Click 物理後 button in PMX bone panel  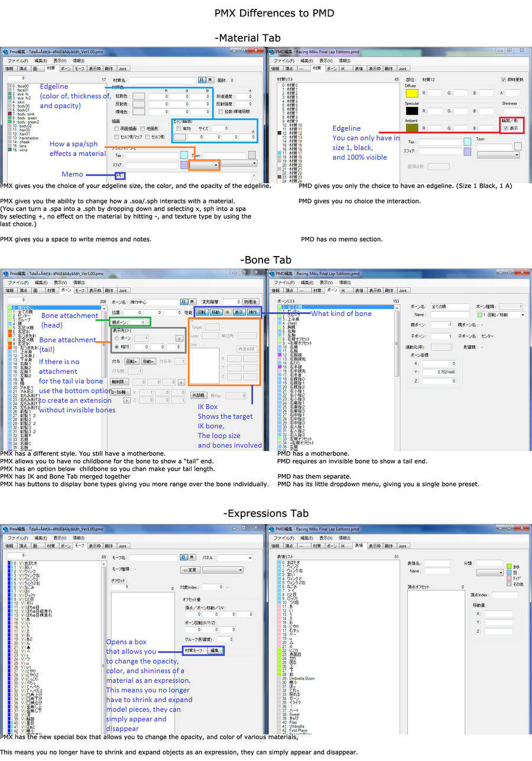pos(251,302)
